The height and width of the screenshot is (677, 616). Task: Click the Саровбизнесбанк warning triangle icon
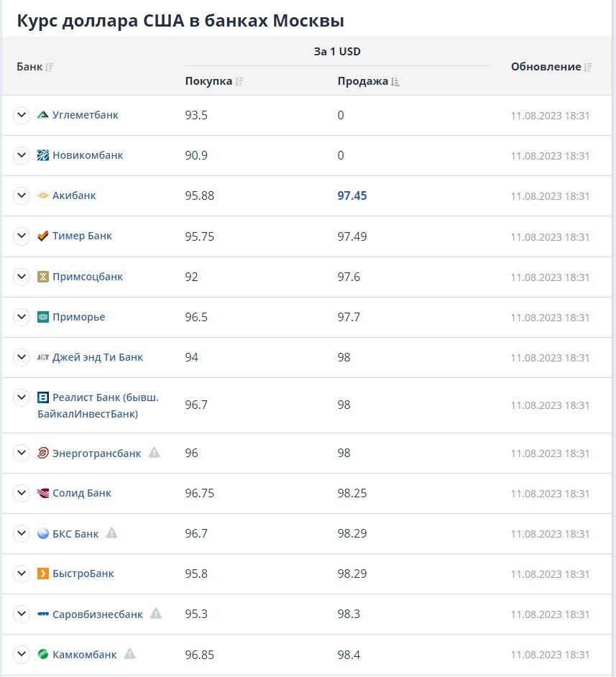[156, 614]
